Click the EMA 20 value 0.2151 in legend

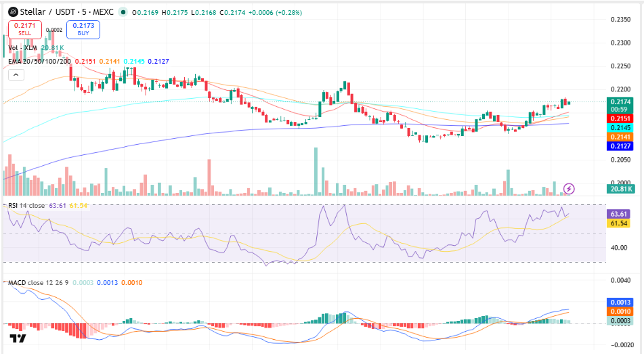85,61
